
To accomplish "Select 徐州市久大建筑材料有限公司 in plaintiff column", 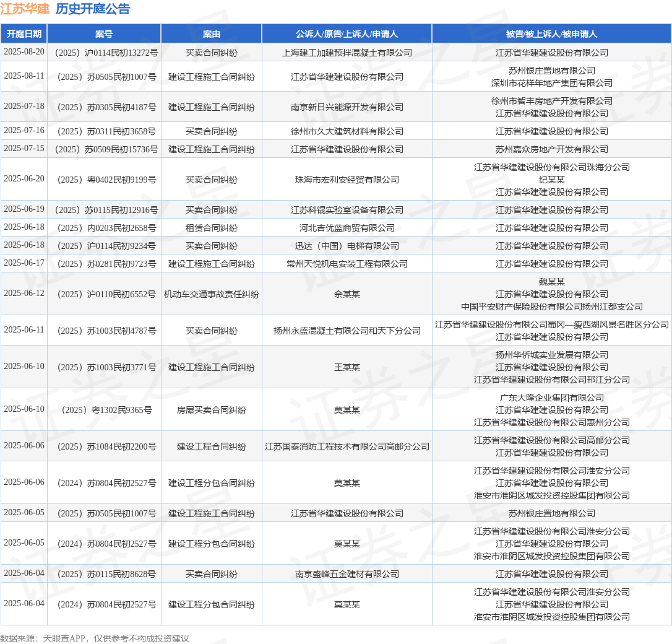I will (x=347, y=131).
